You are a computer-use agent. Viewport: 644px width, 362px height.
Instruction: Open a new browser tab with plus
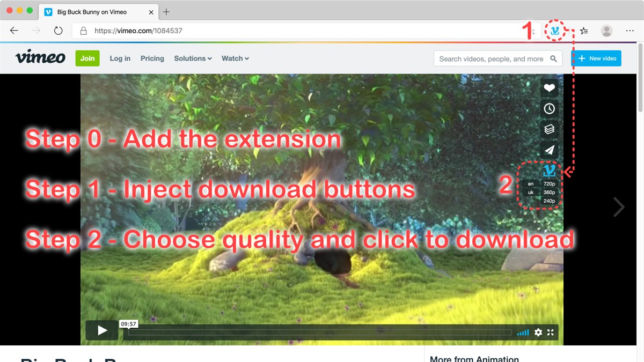tap(166, 12)
